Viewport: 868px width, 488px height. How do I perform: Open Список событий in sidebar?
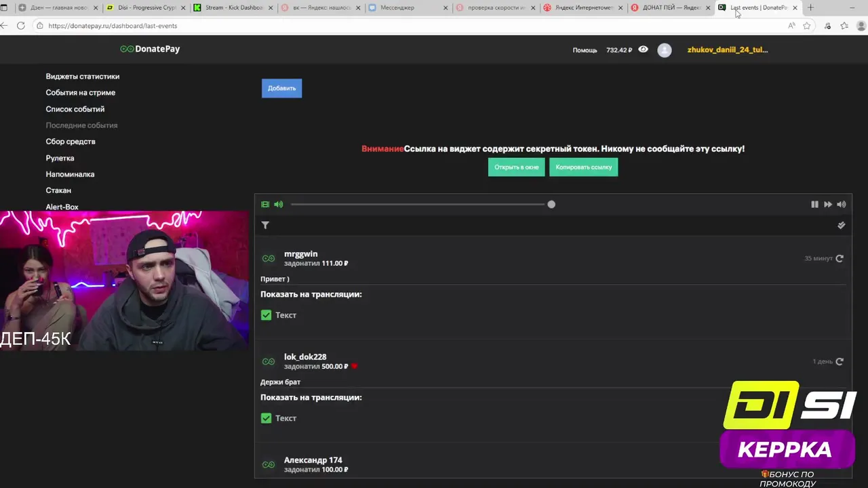click(75, 109)
